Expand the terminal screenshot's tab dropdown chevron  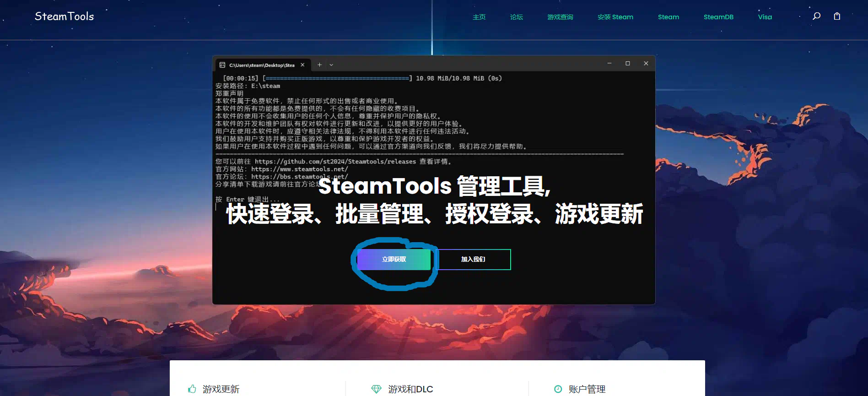[x=331, y=65]
